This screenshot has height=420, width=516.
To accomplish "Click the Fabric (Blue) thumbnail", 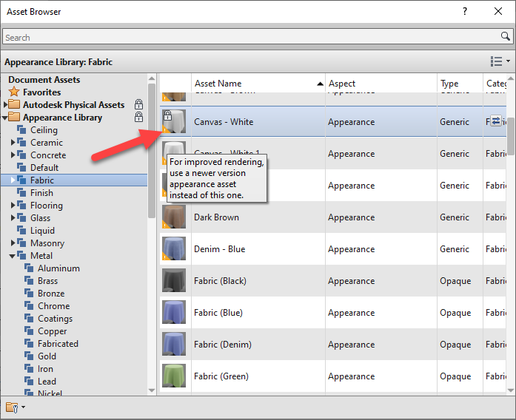I will [x=174, y=312].
